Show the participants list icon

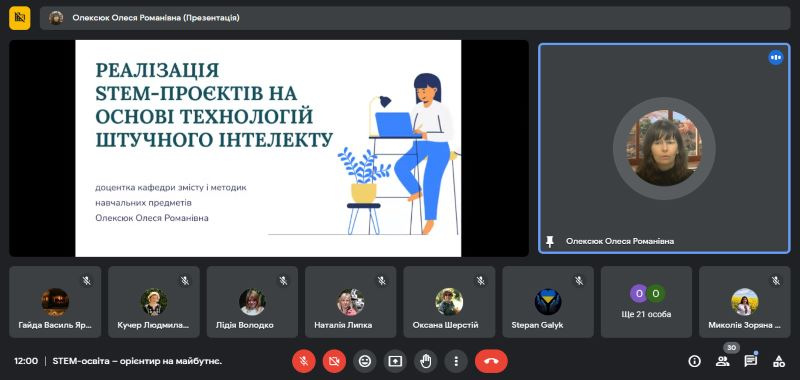tap(722, 361)
